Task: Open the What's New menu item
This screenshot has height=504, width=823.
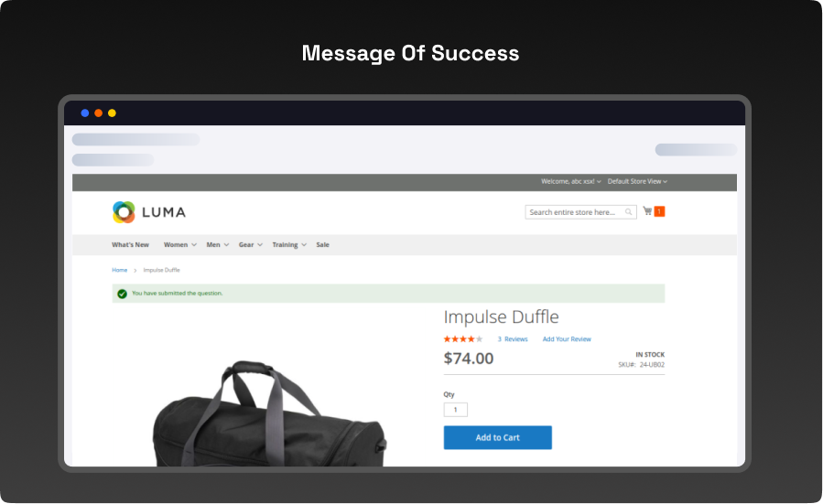Action: pyautogui.click(x=130, y=245)
